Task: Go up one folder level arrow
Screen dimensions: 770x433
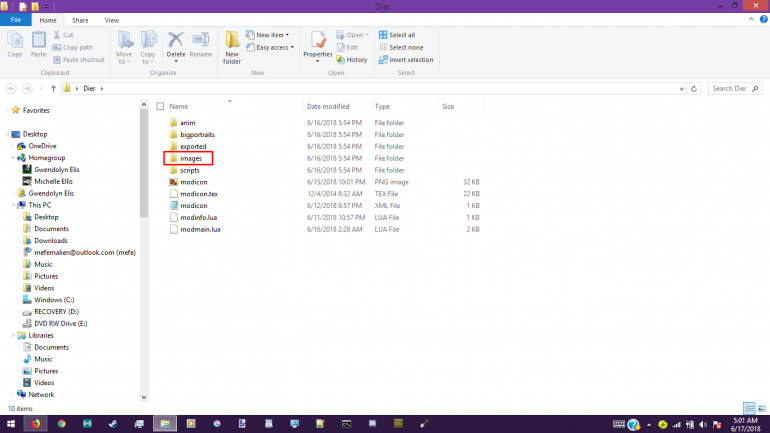Action: pos(52,88)
